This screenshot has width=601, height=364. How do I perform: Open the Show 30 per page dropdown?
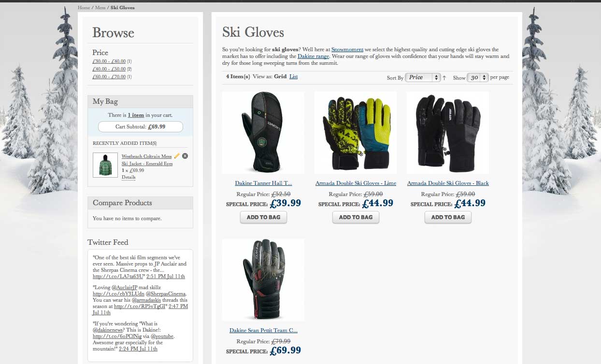[x=478, y=77]
